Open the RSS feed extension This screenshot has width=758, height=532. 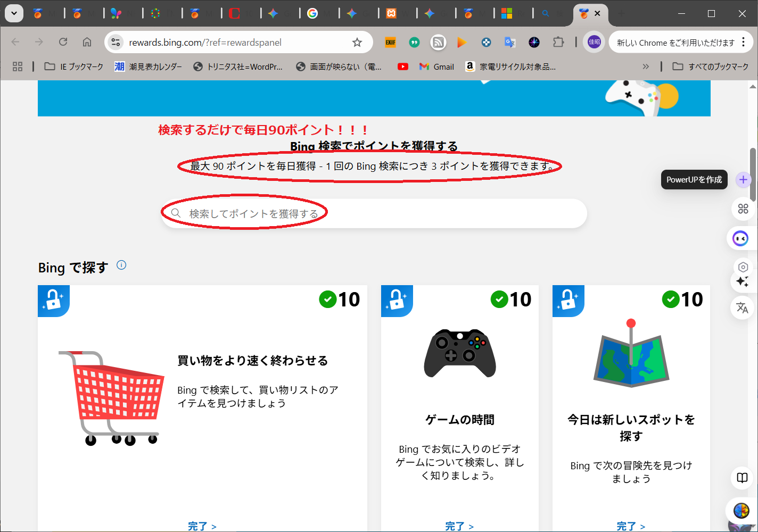[438, 42]
